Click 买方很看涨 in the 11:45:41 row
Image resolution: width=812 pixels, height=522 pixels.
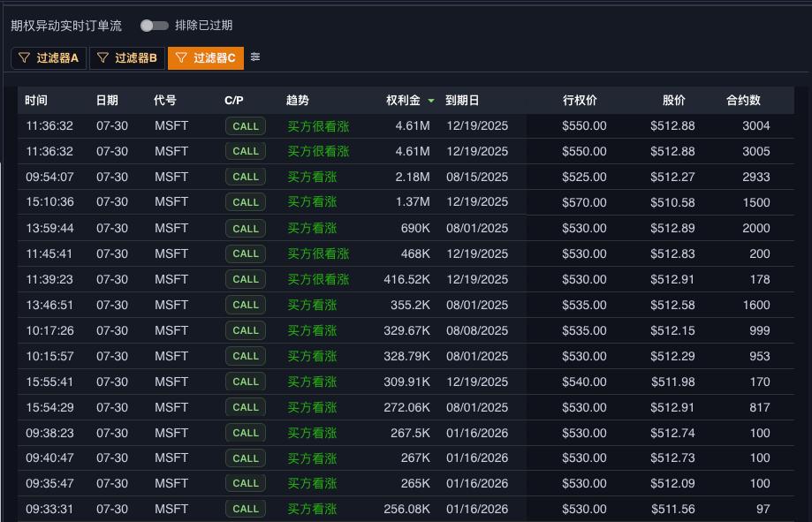[x=318, y=253]
